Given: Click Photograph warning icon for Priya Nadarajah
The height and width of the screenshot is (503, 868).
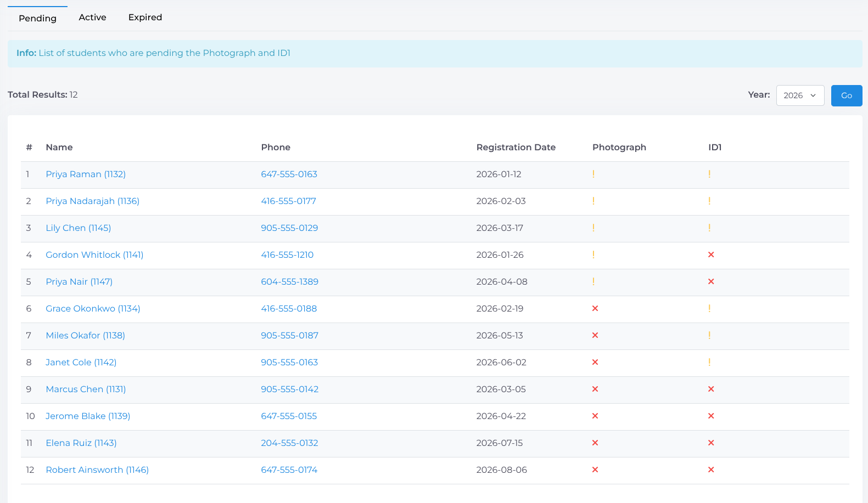Looking at the screenshot, I should (593, 201).
